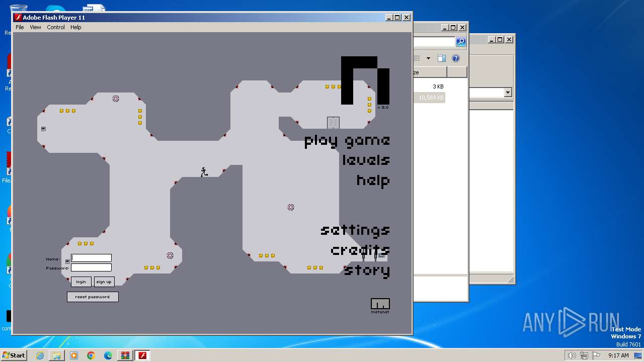Screen dimensions: 644x362
Task: Click the exit door in level
Action: coord(333,123)
